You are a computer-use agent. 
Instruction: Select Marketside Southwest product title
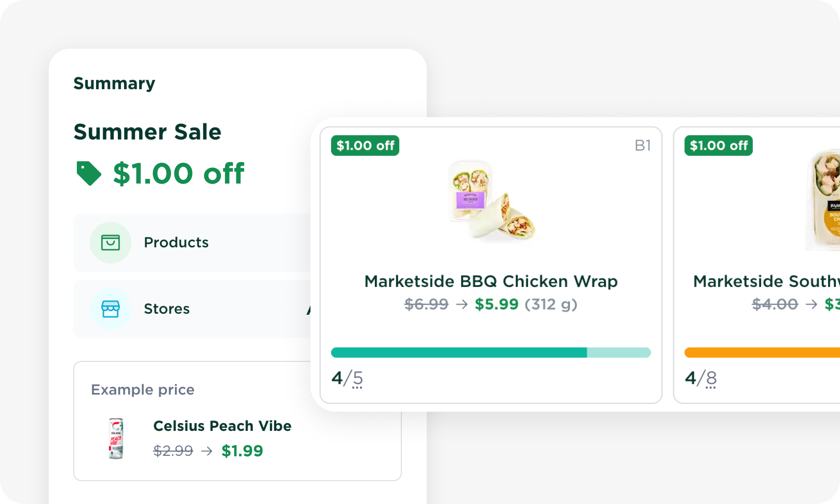(x=767, y=281)
